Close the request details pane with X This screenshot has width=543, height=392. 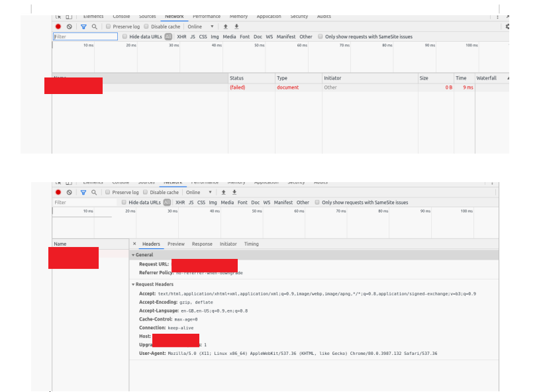point(134,244)
